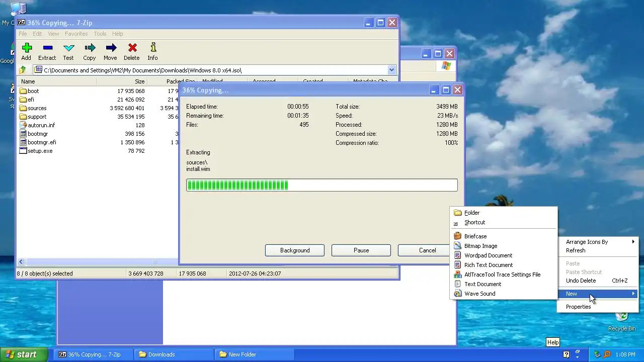Click the address path input field
644x362 pixels.
point(211,70)
